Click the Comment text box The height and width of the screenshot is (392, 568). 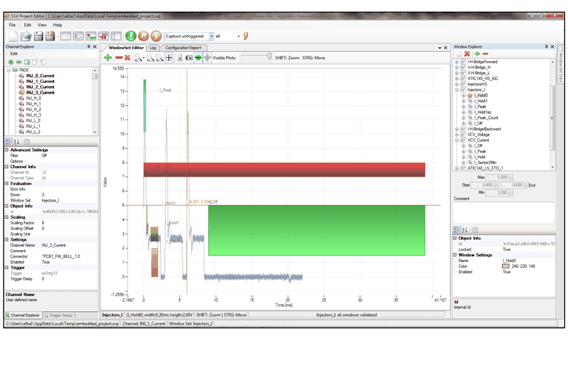504,213
